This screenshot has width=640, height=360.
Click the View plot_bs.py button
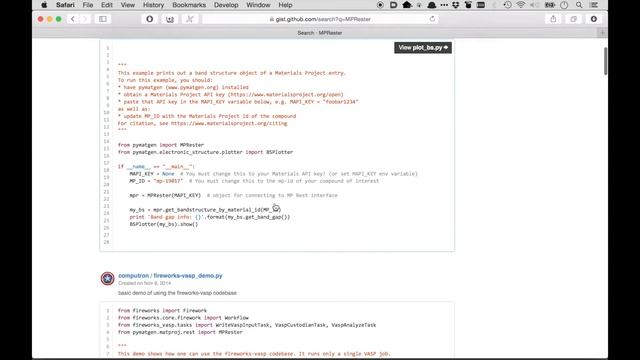coord(423,48)
